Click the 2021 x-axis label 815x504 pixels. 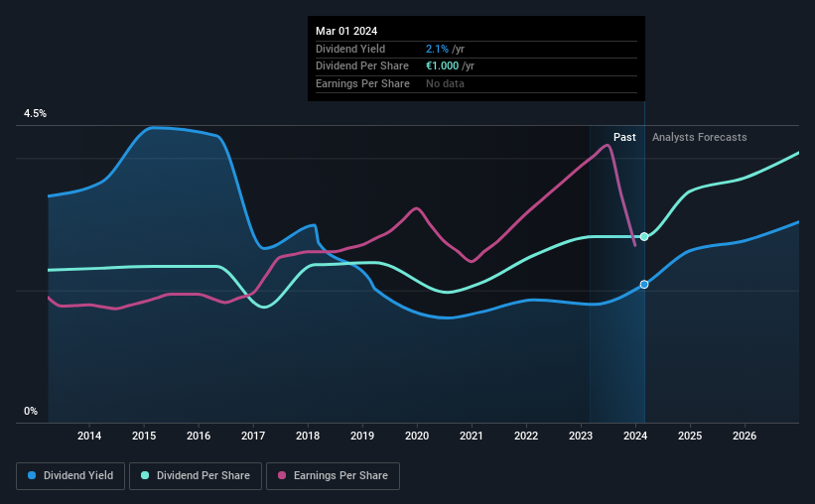(472, 436)
